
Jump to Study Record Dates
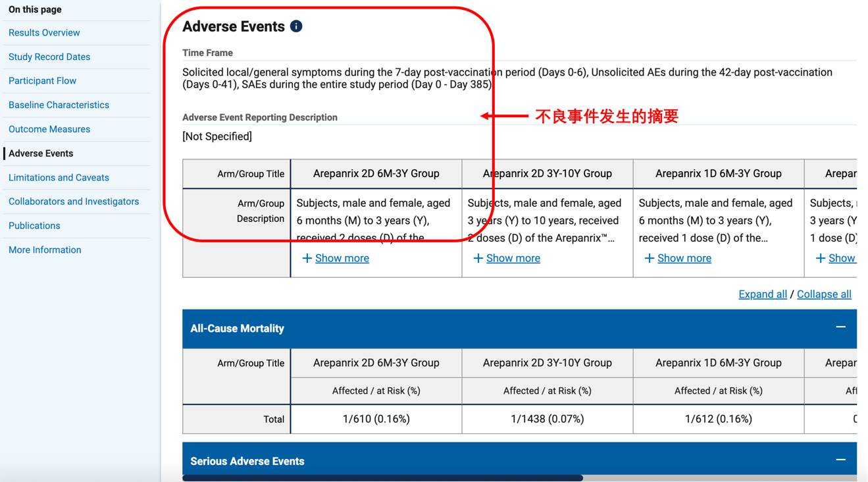point(49,57)
